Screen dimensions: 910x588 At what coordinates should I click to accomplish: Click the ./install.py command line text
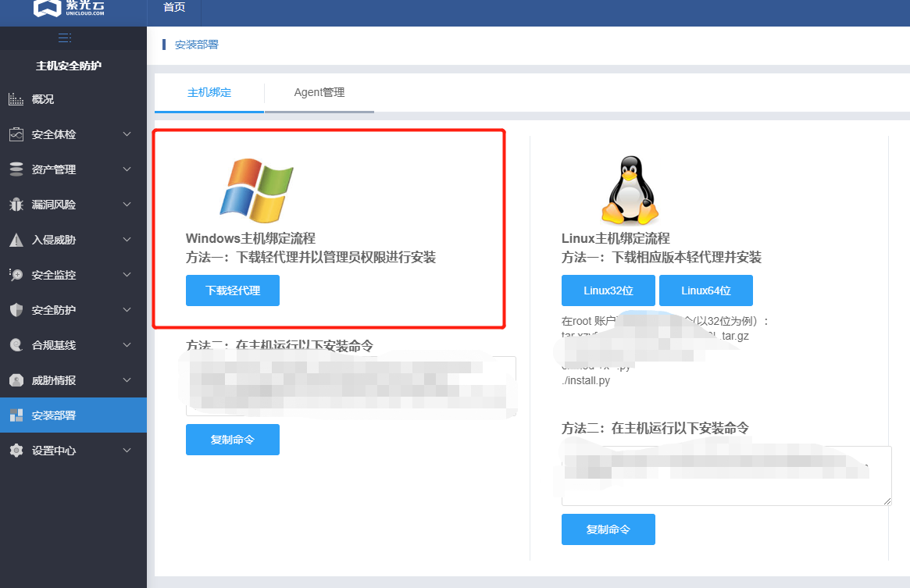coord(586,381)
